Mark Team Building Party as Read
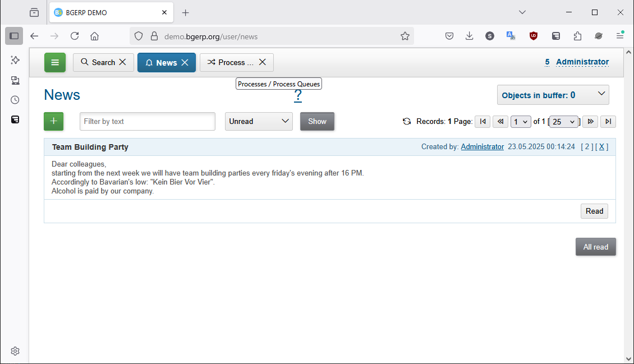 click(x=594, y=211)
